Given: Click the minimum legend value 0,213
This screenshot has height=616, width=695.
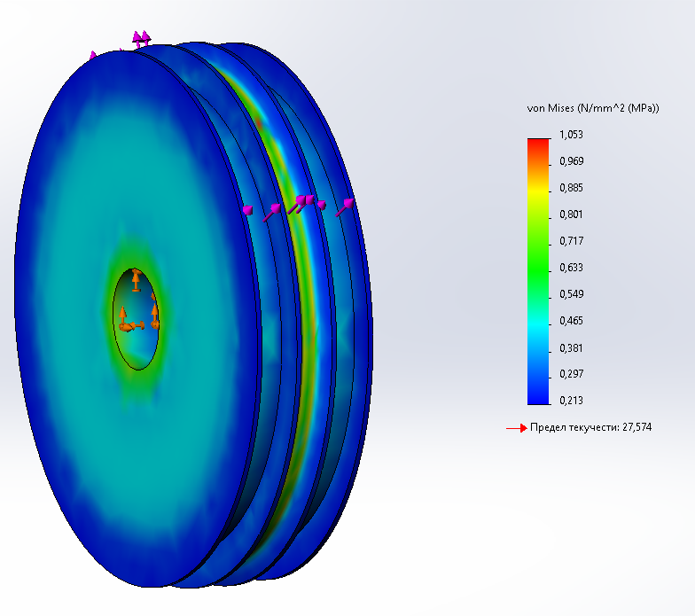Looking at the screenshot, I should 571,401.
